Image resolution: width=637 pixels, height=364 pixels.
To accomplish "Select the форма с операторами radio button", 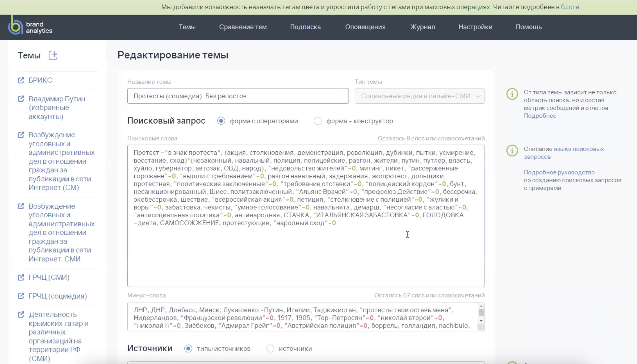I will point(221,121).
